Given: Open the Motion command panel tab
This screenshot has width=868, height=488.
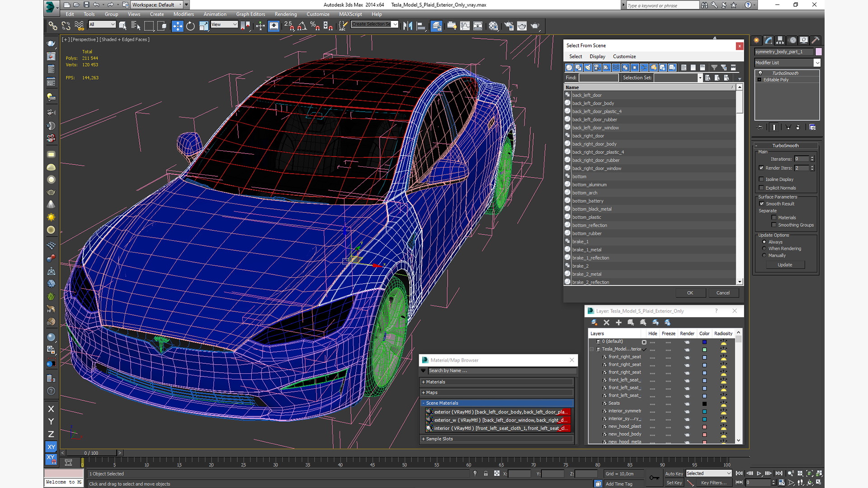Looking at the screenshot, I should click(x=792, y=40).
